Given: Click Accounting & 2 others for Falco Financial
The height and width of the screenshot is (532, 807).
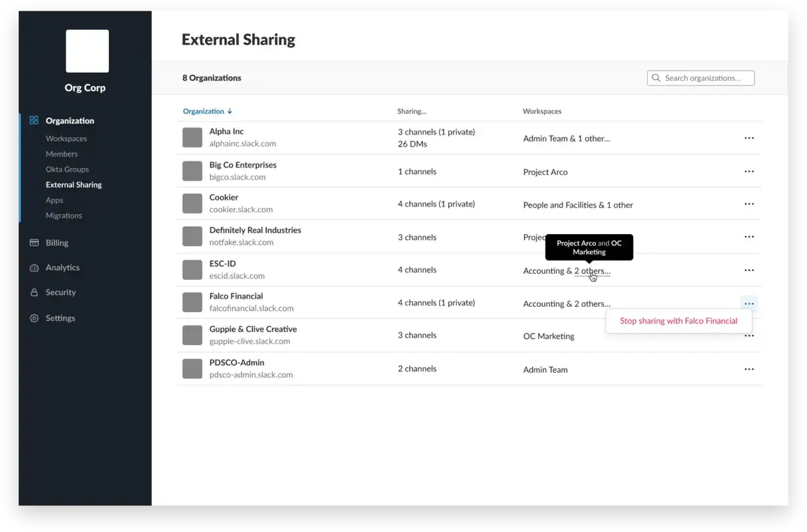Looking at the screenshot, I should coord(567,304).
